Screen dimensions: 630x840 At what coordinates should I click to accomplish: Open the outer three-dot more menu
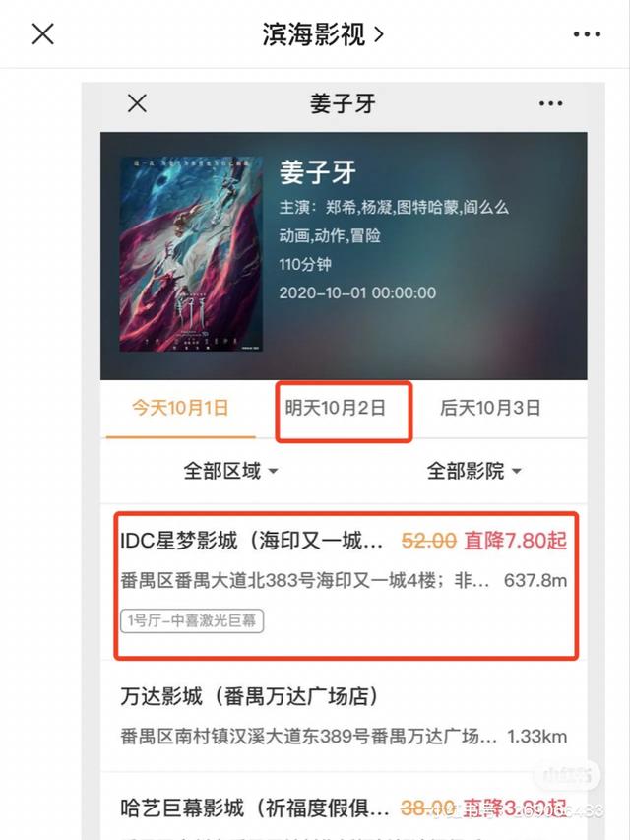point(587,34)
